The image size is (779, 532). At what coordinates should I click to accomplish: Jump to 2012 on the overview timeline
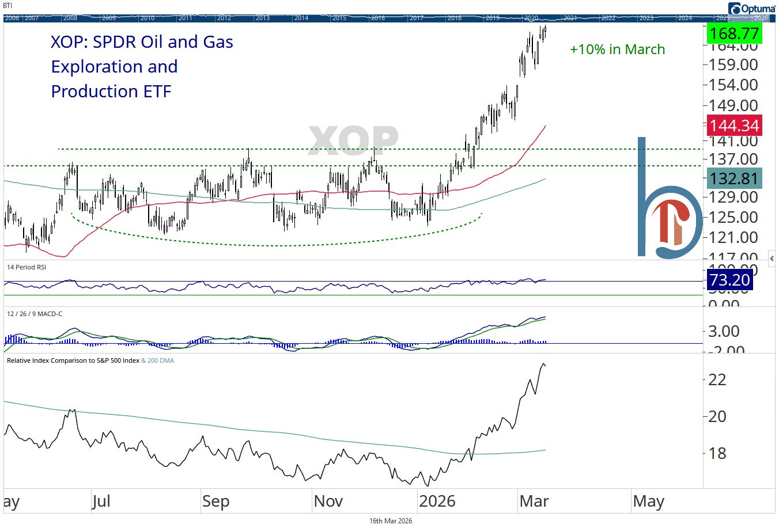[x=224, y=18]
